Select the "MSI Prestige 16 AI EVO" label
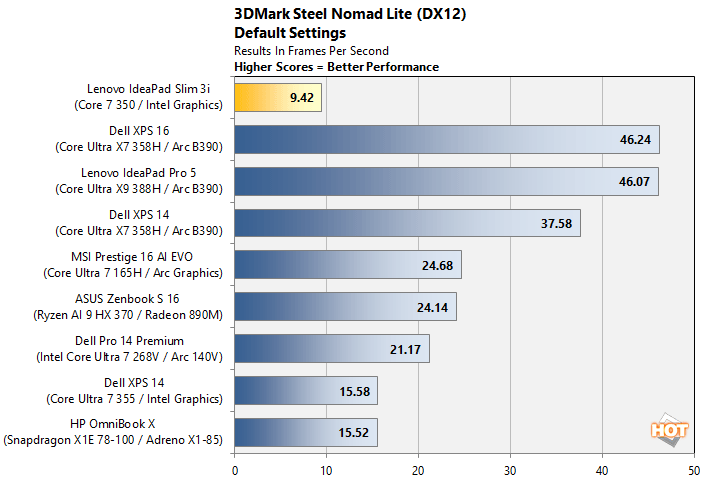Screen dimensions: 708x481 (x=132, y=257)
